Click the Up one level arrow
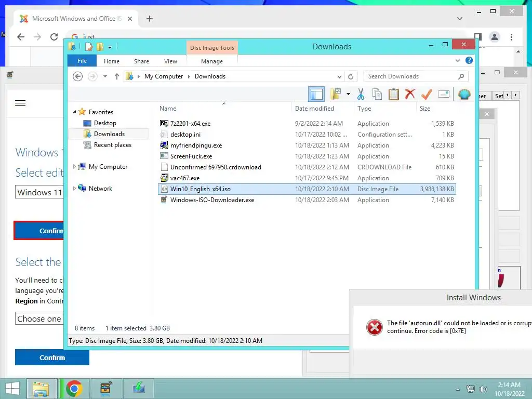Viewport: 532px width, 399px height. (x=117, y=76)
